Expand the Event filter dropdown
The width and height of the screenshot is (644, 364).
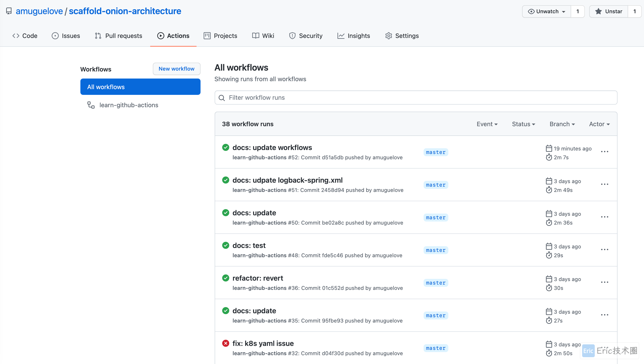point(487,124)
